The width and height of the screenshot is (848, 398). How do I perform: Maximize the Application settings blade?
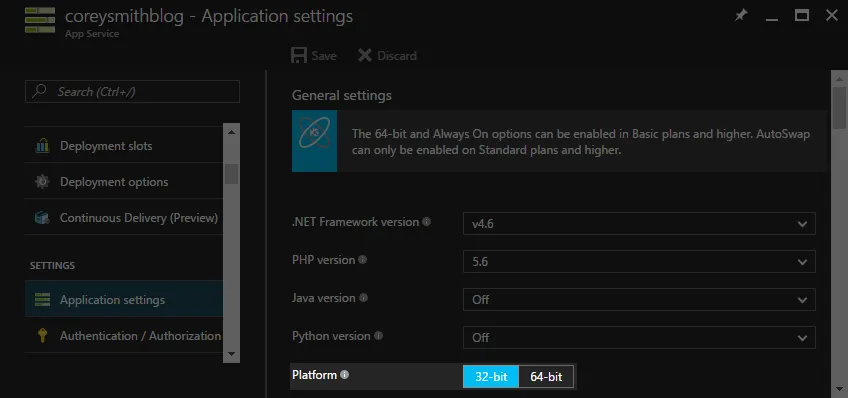coord(801,16)
